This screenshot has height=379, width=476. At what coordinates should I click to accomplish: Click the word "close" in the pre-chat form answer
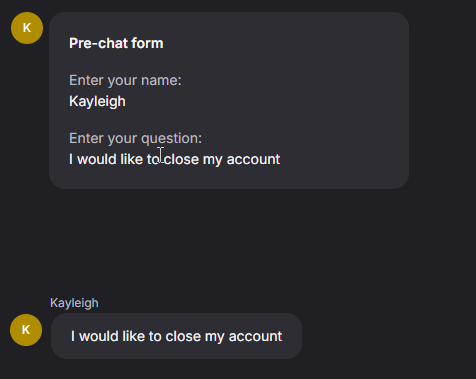click(x=181, y=159)
